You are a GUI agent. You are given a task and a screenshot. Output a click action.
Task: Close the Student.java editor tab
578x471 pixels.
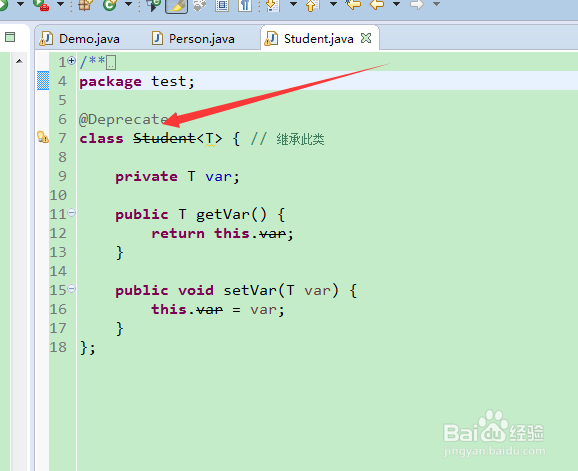[366, 38]
